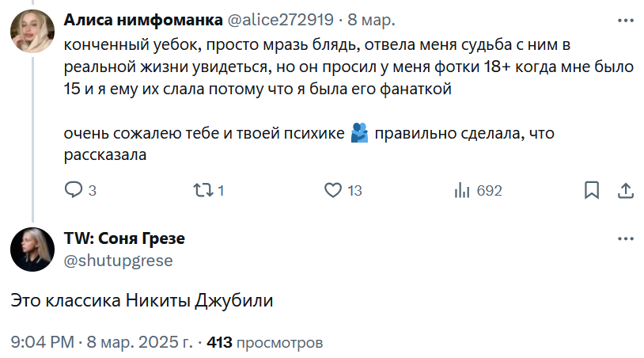Retweet Alice's post via the repost icon

203,190
